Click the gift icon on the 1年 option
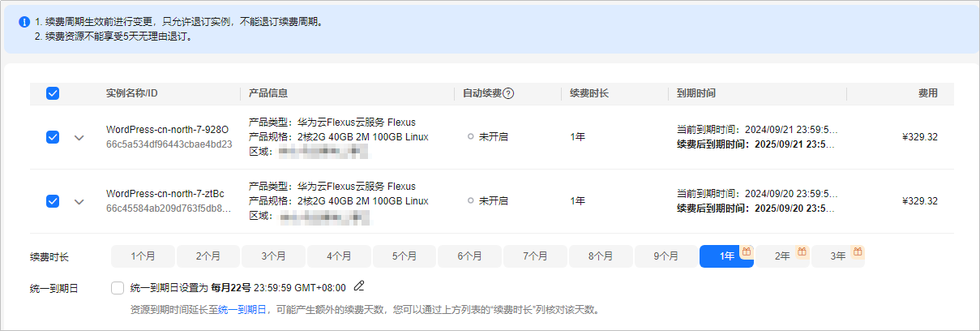The height and width of the screenshot is (331, 980). click(x=747, y=251)
